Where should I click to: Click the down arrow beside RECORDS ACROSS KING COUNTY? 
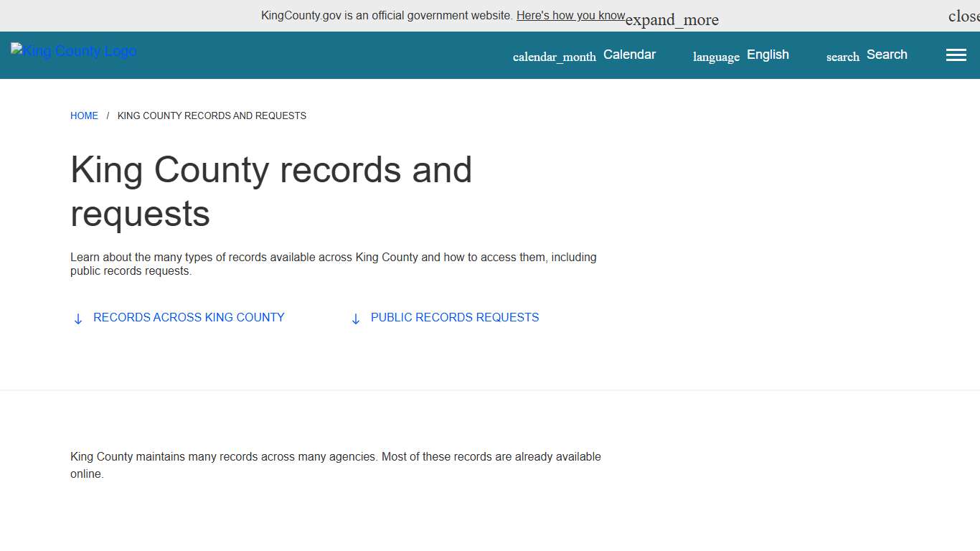78,318
